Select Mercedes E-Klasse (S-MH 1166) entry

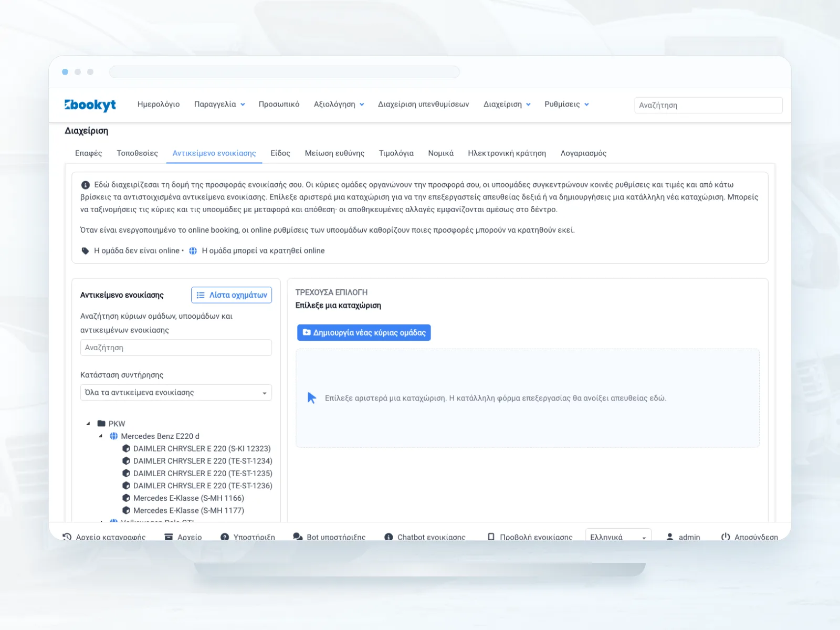point(188,498)
